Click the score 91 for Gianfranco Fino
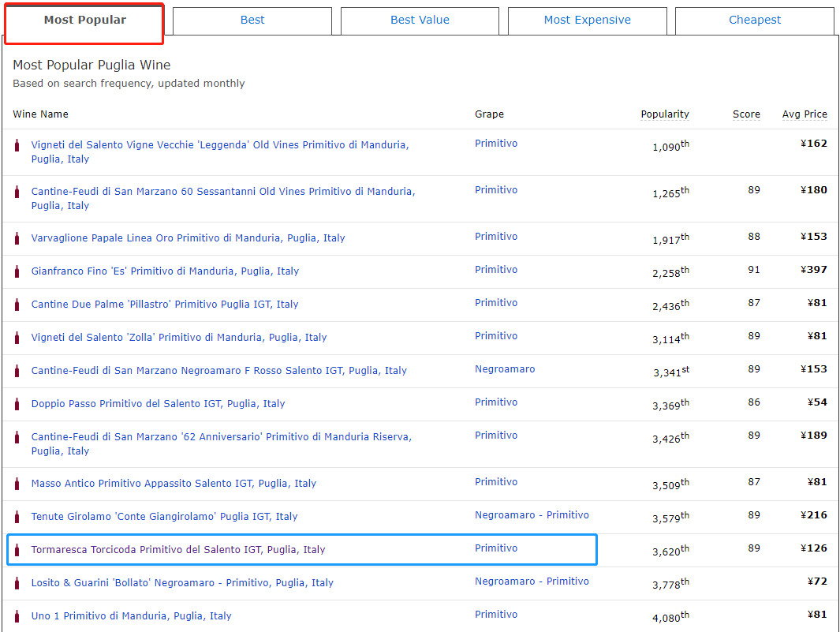This screenshot has width=840, height=632. 754,270
